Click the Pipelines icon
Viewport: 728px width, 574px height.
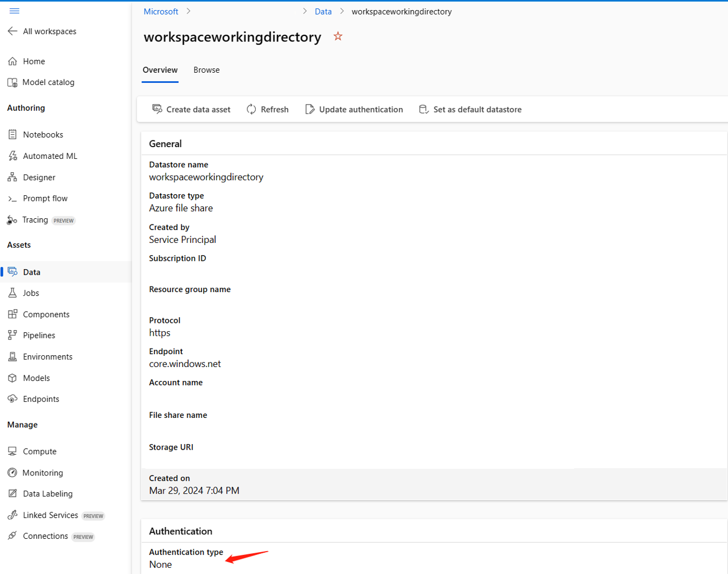(12, 335)
